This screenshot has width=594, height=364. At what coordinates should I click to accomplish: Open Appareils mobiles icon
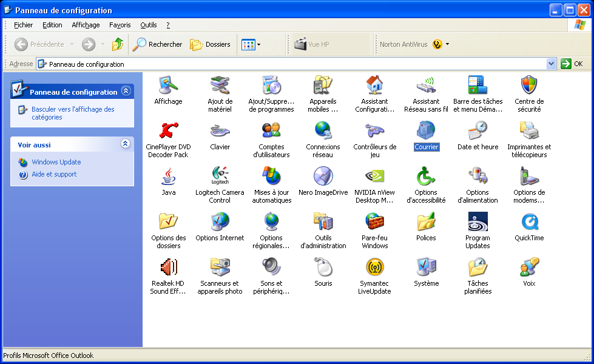click(323, 86)
